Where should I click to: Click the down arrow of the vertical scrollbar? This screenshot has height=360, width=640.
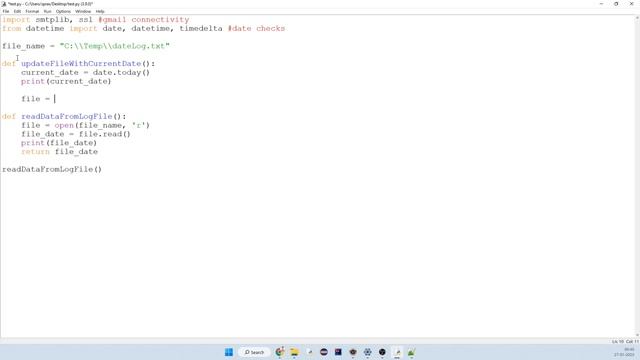tap(637, 335)
